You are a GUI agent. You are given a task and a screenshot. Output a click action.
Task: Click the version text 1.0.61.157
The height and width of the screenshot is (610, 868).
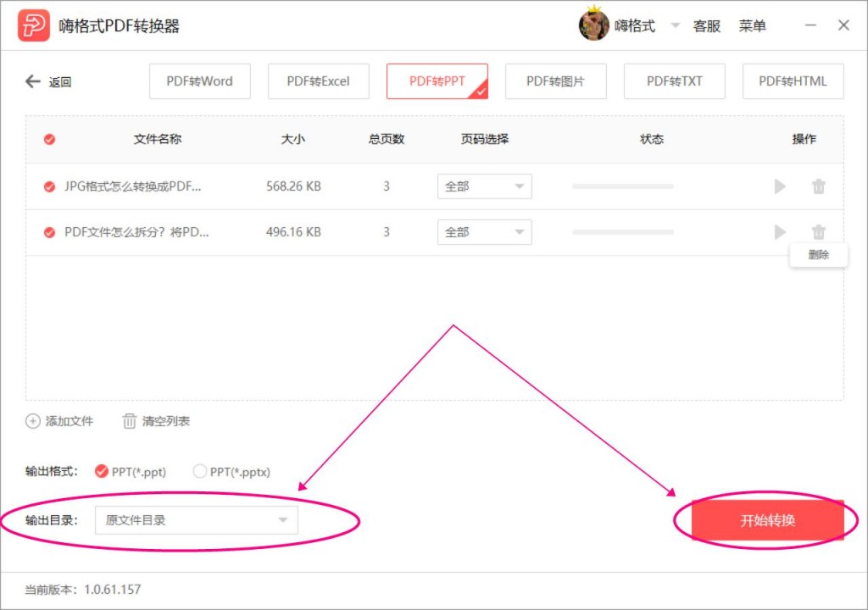pyautogui.click(x=113, y=590)
